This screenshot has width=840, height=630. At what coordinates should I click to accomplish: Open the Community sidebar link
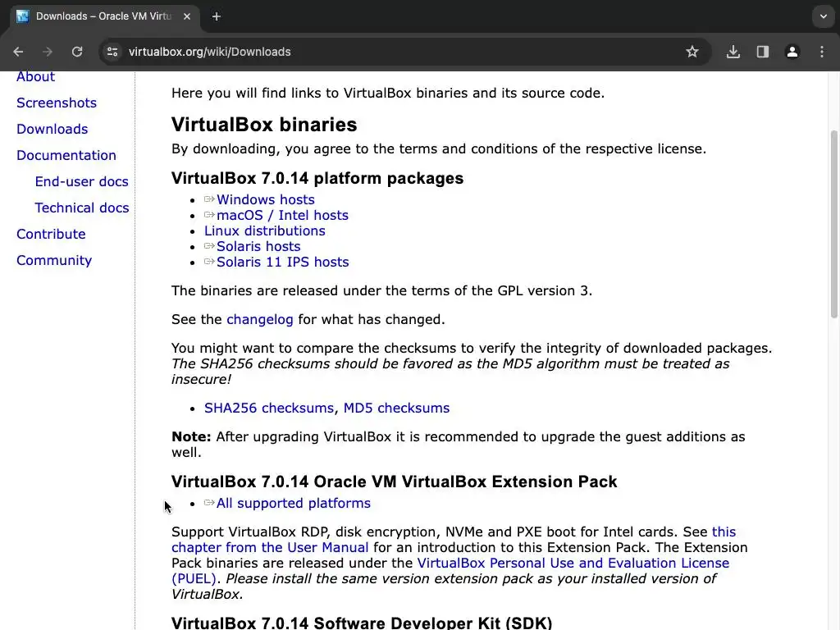(x=54, y=260)
